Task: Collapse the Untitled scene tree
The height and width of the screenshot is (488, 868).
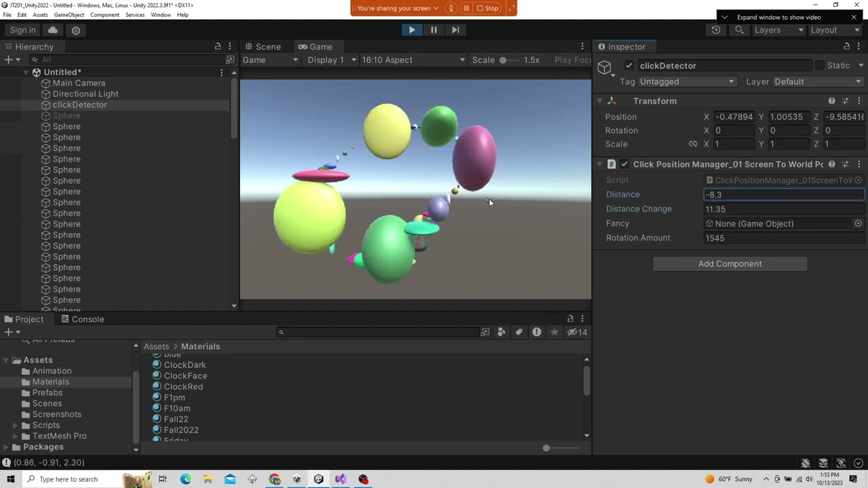Action: pos(26,72)
